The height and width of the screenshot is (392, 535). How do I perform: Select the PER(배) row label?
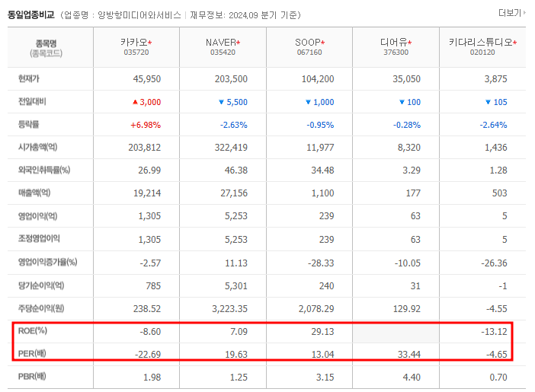[x=32, y=353]
